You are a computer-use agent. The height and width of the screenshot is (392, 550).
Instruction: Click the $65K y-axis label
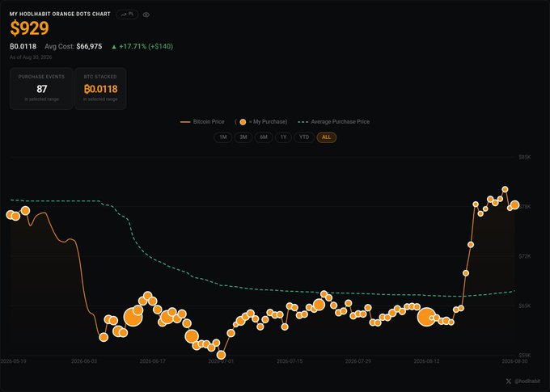click(x=525, y=306)
